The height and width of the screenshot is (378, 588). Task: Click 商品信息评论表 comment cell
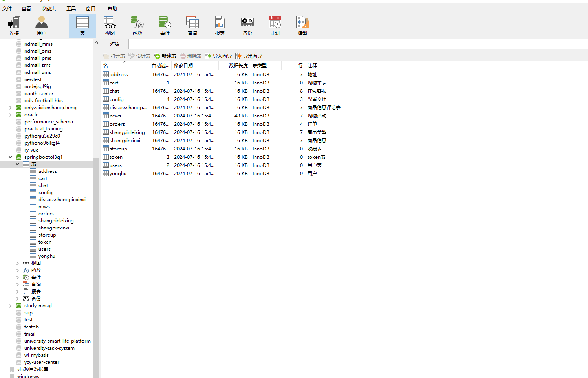324,107
